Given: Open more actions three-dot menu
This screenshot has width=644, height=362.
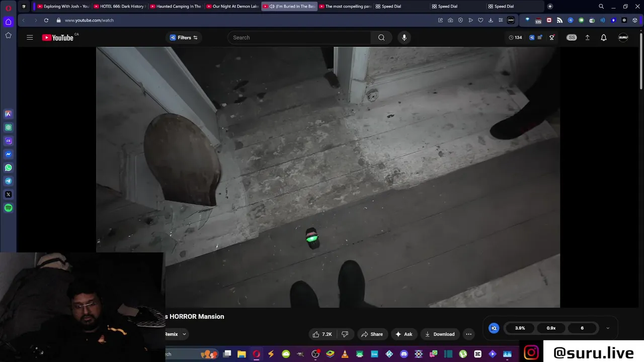Looking at the screenshot, I should pos(469,334).
